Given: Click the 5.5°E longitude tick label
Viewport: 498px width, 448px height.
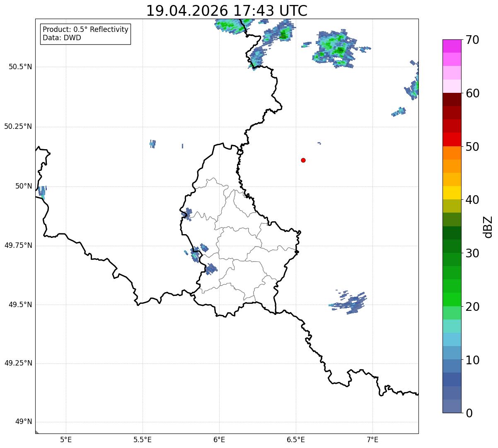Looking at the screenshot, I should click(143, 439).
